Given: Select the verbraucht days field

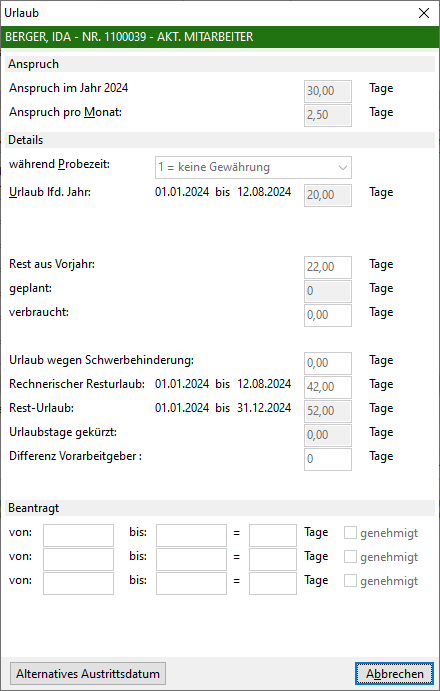Looking at the screenshot, I should pos(328,315).
